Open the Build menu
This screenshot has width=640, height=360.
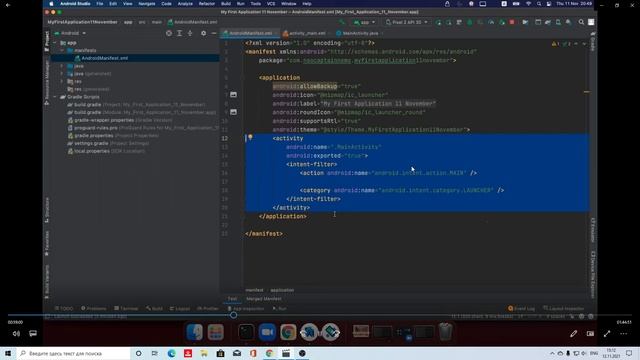click(x=226, y=4)
